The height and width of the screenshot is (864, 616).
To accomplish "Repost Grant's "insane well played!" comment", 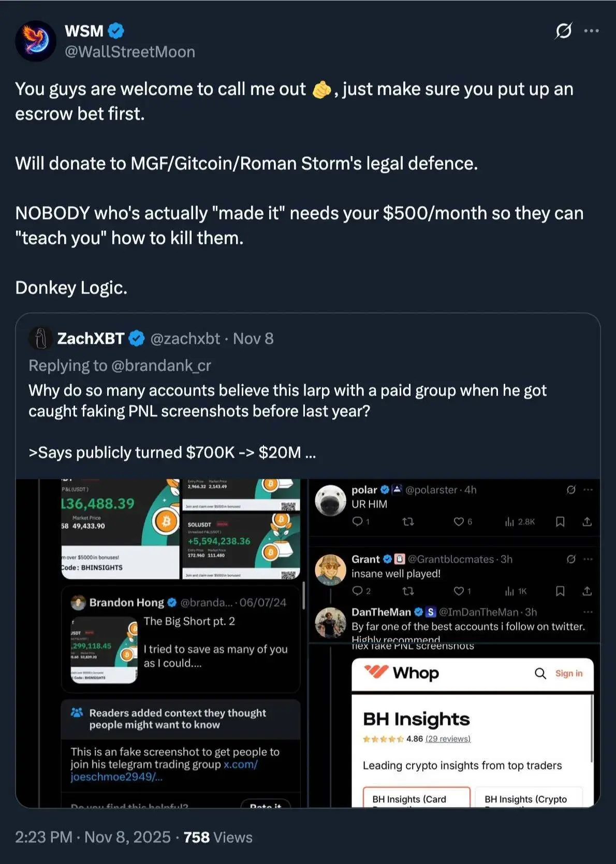I will [x=408, y=591].
